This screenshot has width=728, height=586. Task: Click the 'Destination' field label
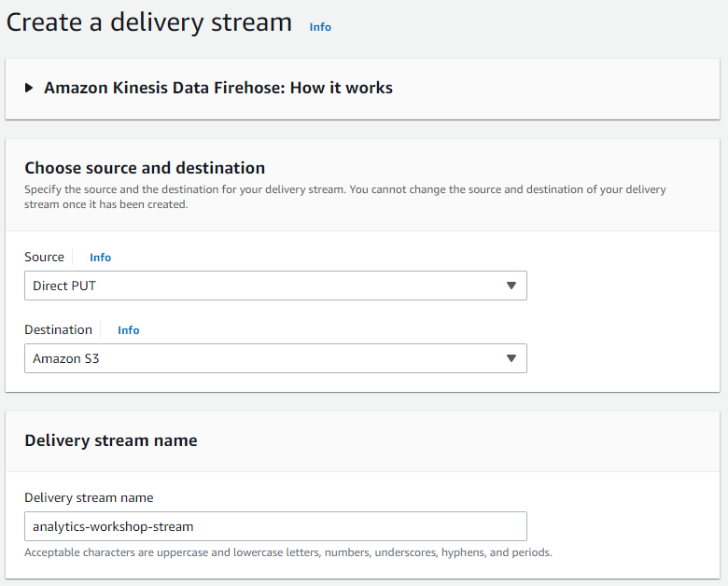tap(58, 329)
